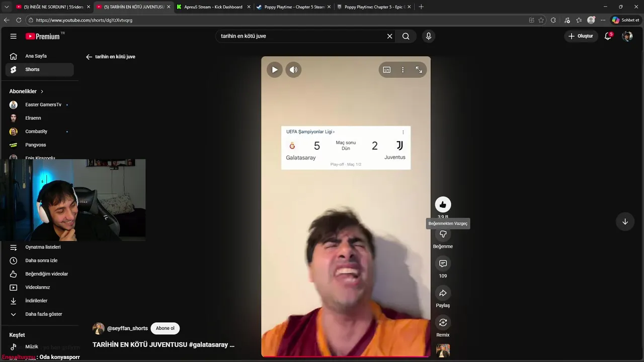Clear the search box with the X

pyautogui.click(x=389, y=36)
